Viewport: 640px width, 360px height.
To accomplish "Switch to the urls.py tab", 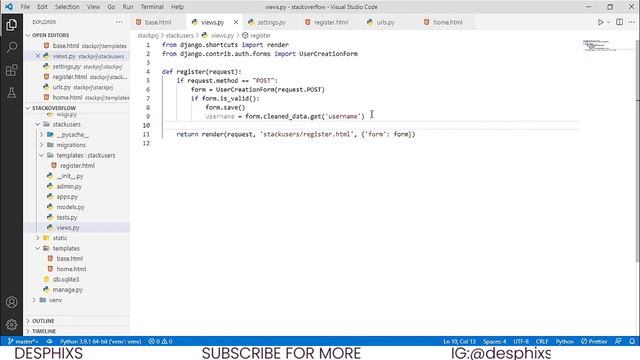I will pyautogui.click(x=385, y=22).
